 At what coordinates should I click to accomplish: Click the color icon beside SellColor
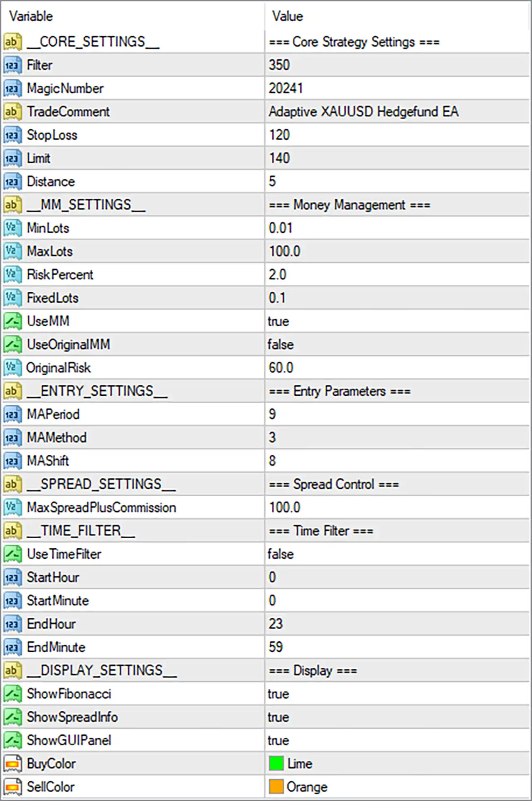(12, 787)
